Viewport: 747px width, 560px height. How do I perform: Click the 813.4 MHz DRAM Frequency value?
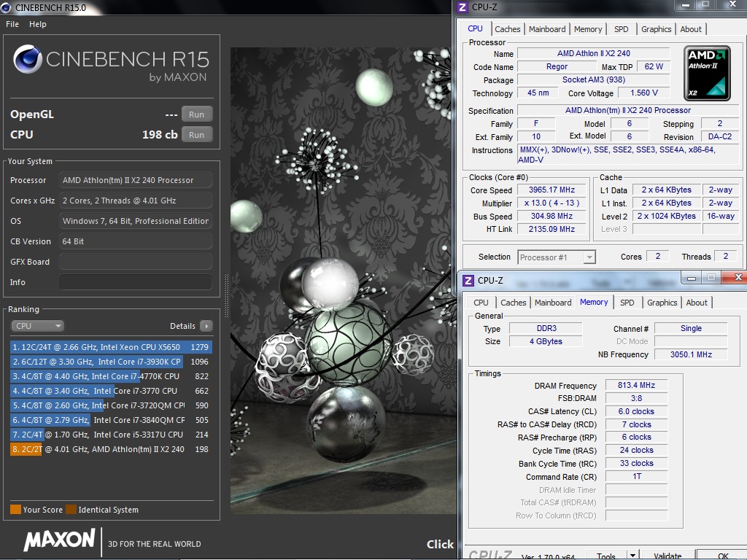(636, 385)
